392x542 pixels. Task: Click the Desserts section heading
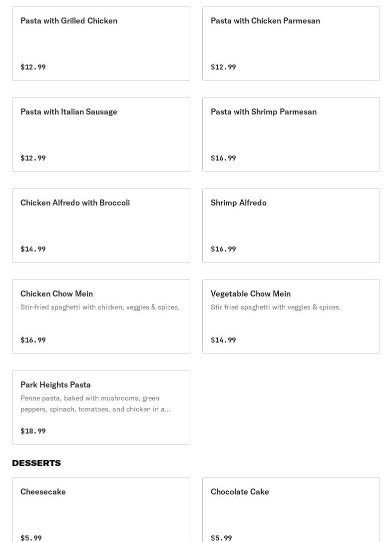pyautogui.click(x=36, y=463)
